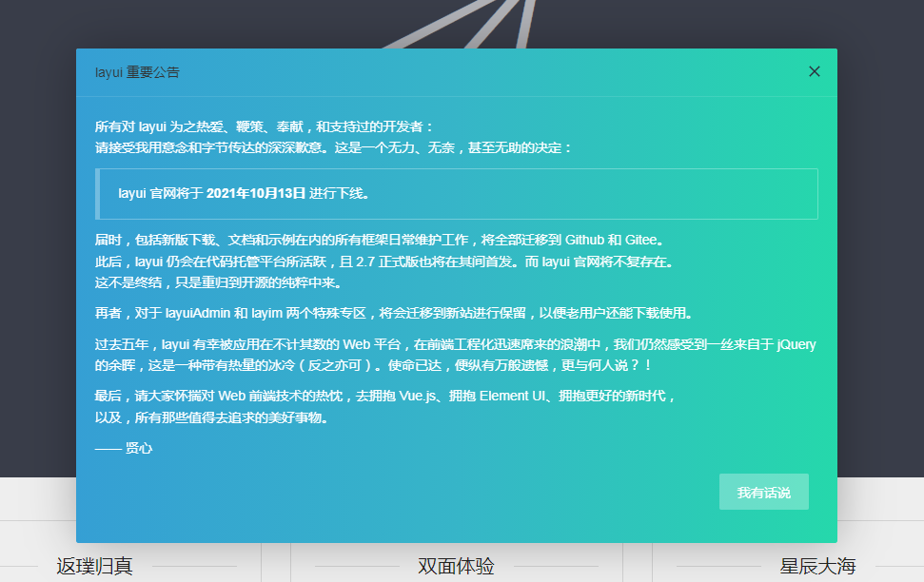This screenshot has width=924, height=582.
Task: Click the line about layuiAdmin 和 layim
Action: coord(394,313)
